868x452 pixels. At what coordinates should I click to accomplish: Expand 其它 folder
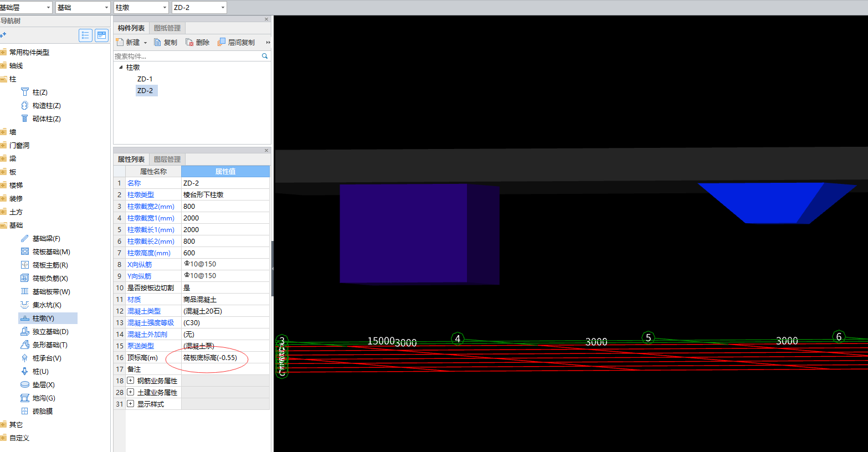(x=3, y=424)
